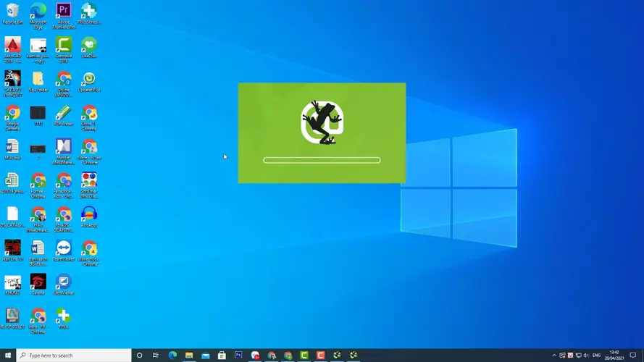Screen dimensions: 644x362
Task: Open Microsoft Store from the taskbar
Action: tap(222, 355)
